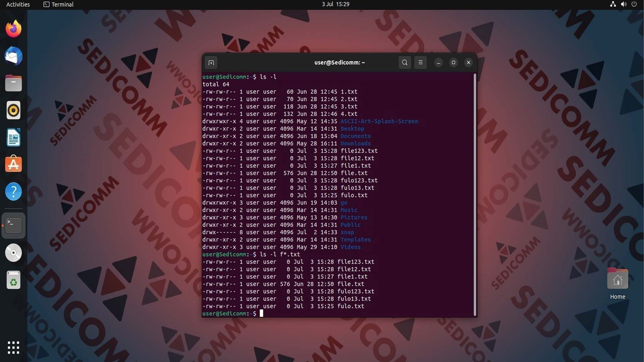Click the Music directory entry
Viewport: 644px width, 362px height.
(349, 210)
